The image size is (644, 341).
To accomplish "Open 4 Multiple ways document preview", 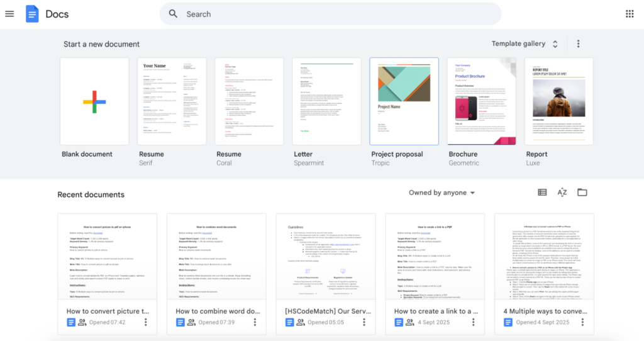I will click(544, 256).
